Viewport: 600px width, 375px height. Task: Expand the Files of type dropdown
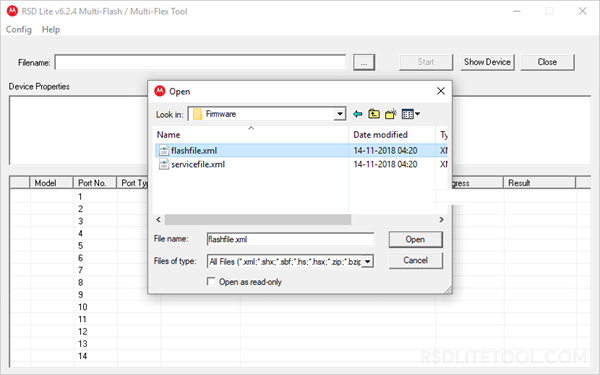[x=367, y=261]
